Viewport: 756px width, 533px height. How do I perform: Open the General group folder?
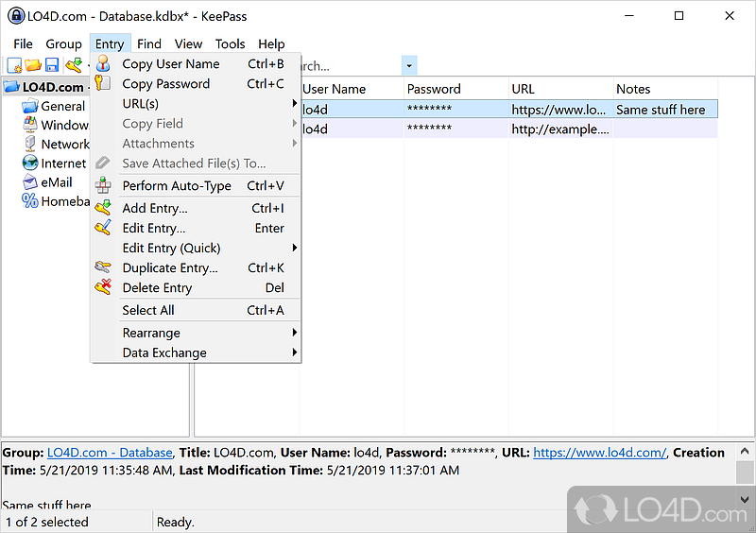click(29, 107)
